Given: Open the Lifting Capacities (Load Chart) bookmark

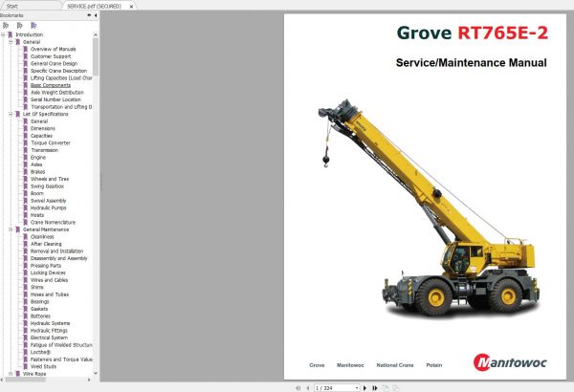Looking at the screenshot, I should (61, 78).
